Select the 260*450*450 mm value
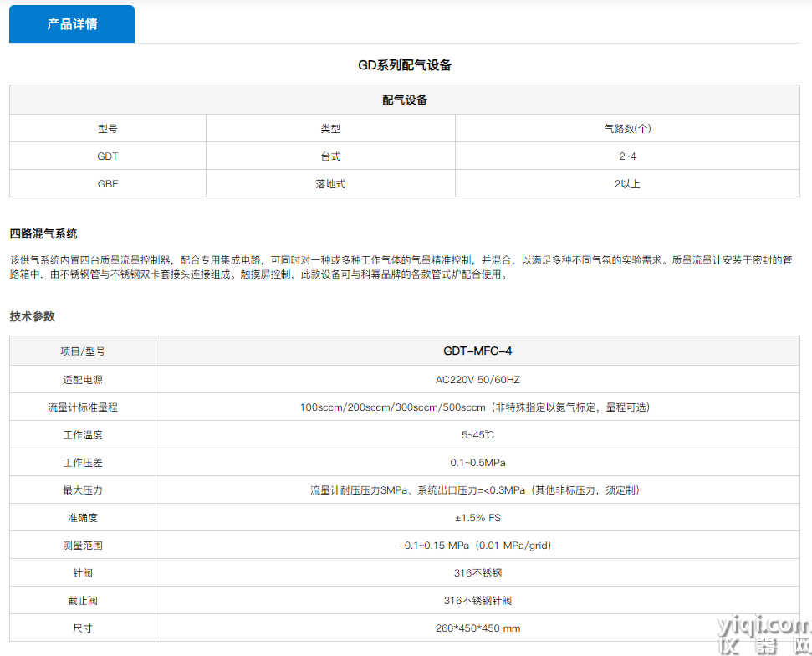The height and width of the screenshot is (656, 812). [477, 628]
